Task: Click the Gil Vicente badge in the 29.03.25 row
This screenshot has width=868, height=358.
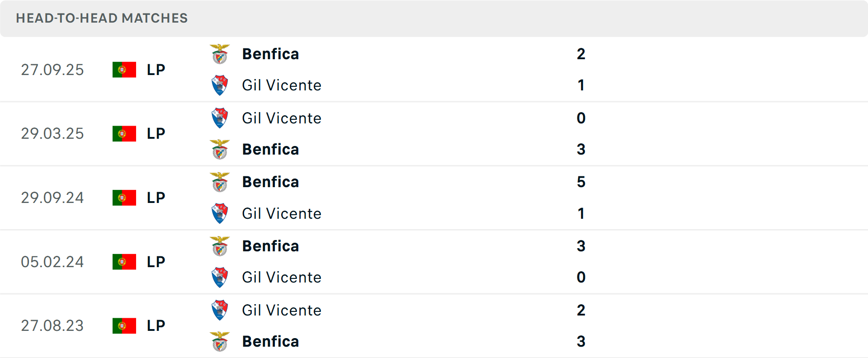Action: pos(220,118)
